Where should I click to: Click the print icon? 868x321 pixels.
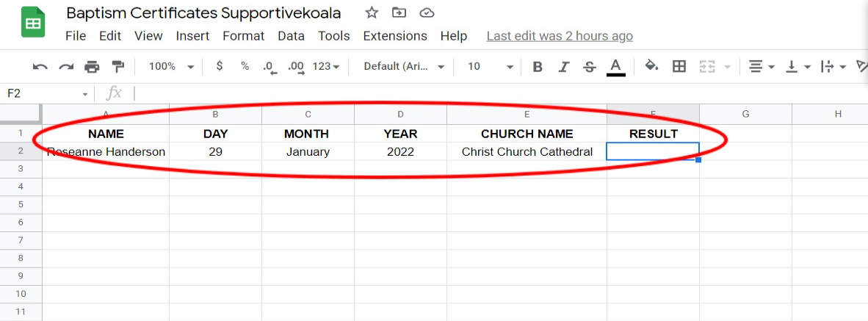[92, 67]
